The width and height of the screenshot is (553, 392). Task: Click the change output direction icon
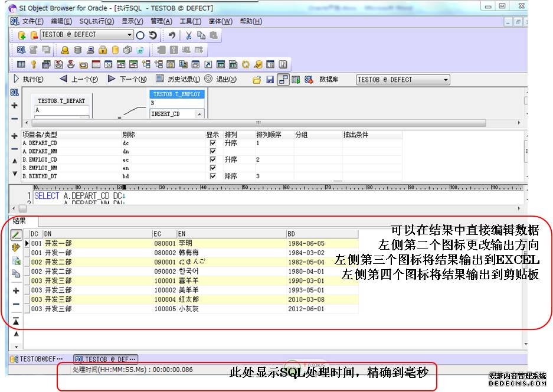click(x=16, y=247)
